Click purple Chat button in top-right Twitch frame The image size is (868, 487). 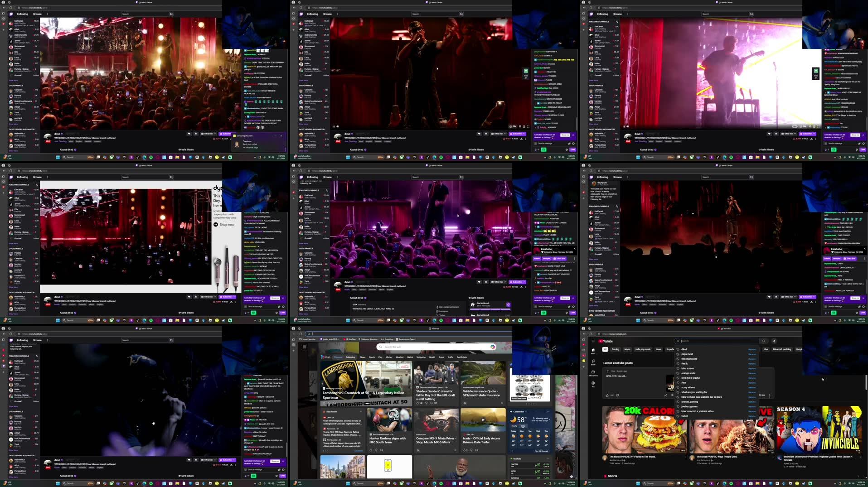863,149
